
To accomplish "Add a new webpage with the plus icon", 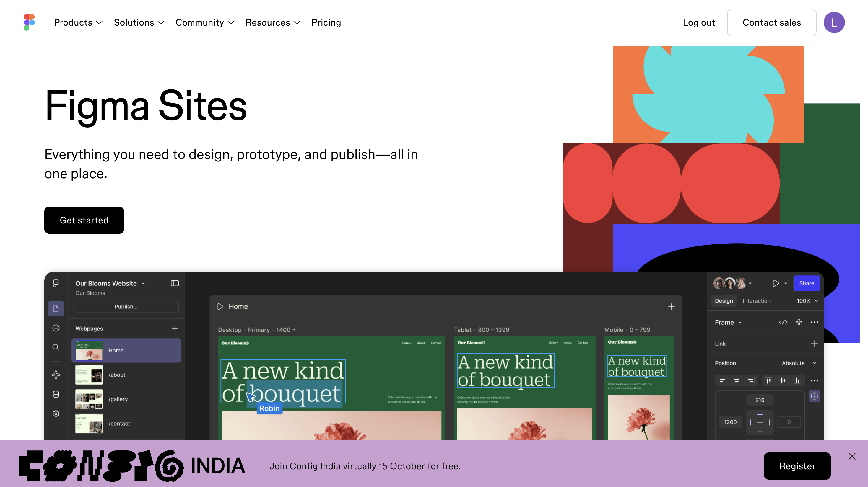I will click(x=175, y=329).
